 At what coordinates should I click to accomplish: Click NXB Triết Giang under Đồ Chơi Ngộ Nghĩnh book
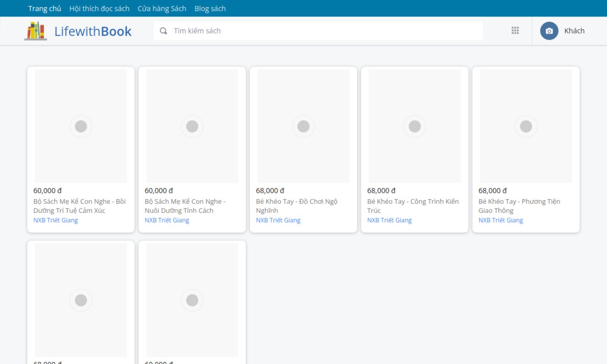[x=278, y=220]
